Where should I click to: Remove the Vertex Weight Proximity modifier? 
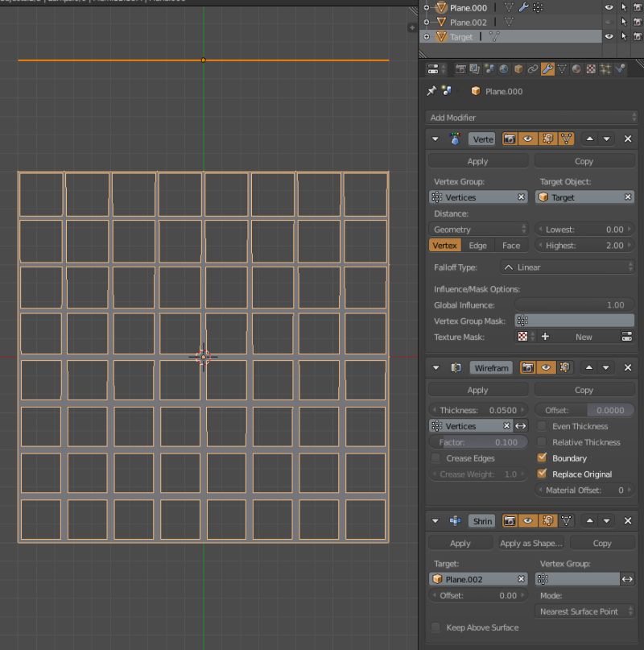click(x=628, y=139)
